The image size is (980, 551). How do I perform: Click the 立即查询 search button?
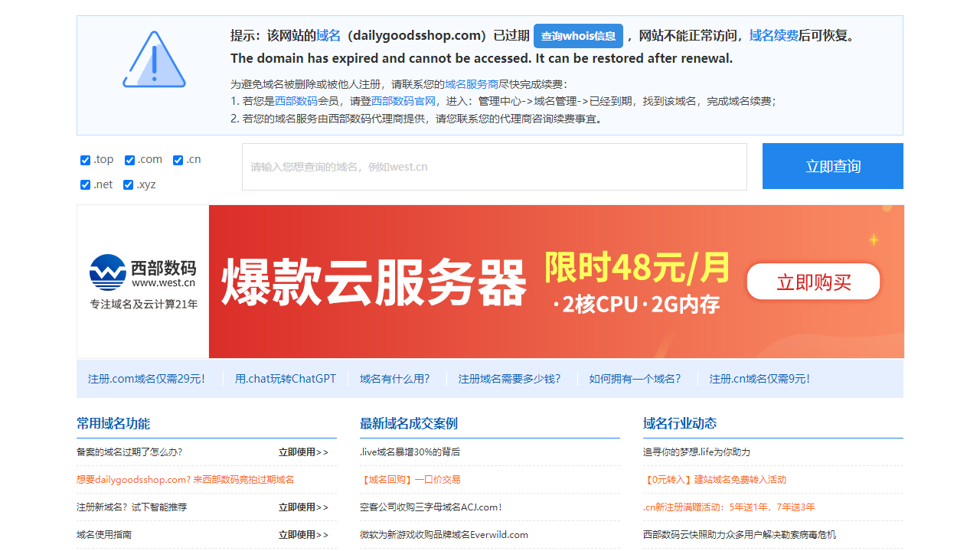[833, 166]
